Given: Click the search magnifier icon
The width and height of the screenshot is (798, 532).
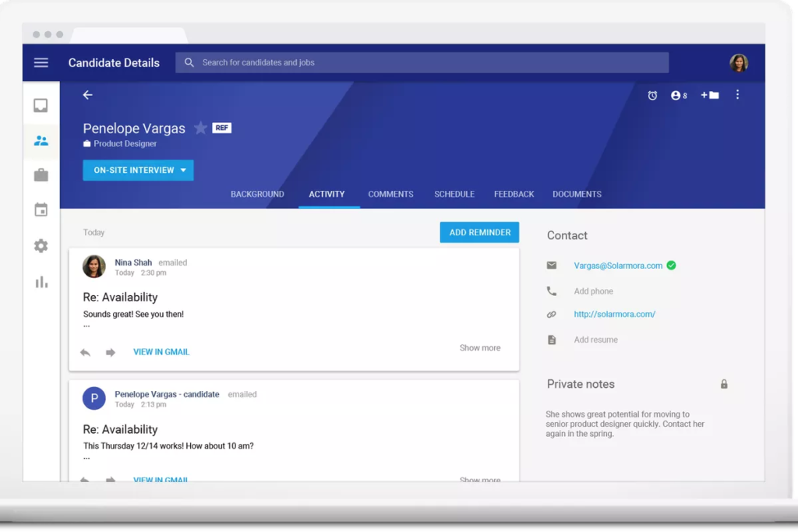Looking at the screenshot, I should [189, 62].
